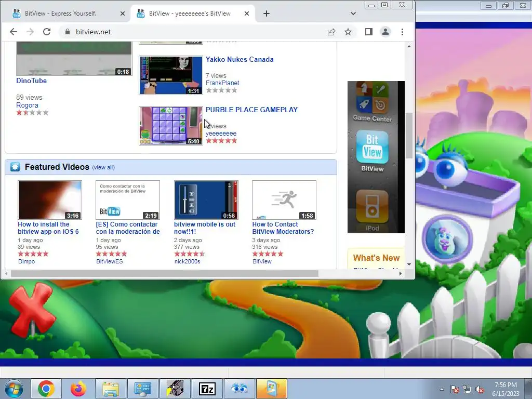Click the Purble Place round character badge
This screenshot has width=532, height=399.
(447, 240)
